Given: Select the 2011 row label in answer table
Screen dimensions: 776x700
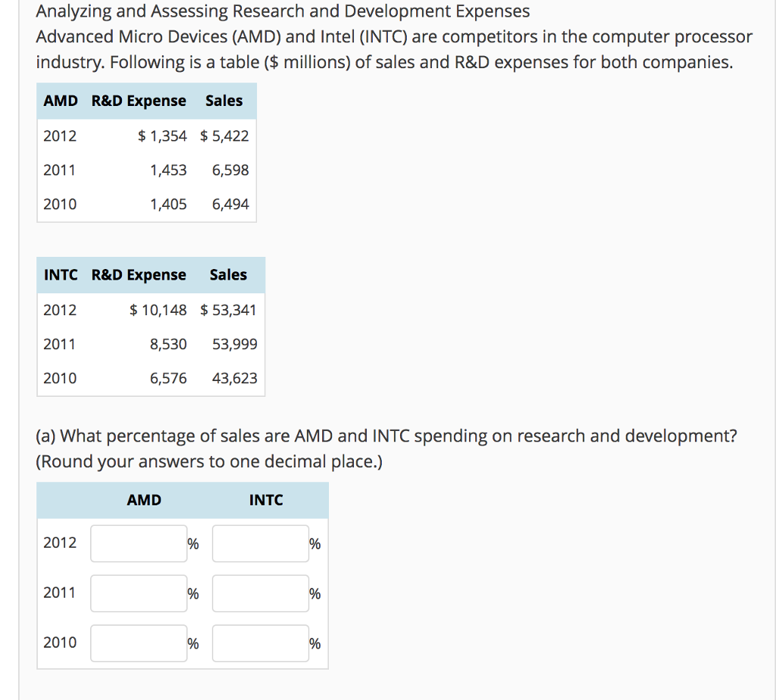Looking at the screenshot, I should (x=61, y=593).
